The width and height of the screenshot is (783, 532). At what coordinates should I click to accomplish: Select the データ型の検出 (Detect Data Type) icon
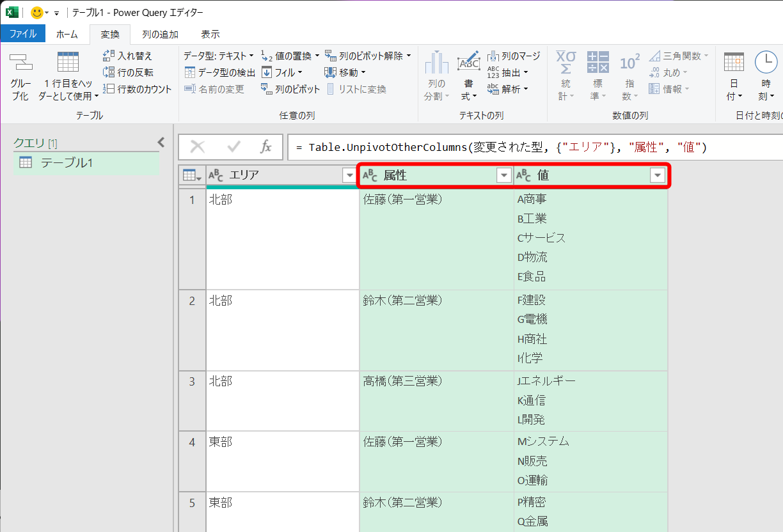pos(191,72)
